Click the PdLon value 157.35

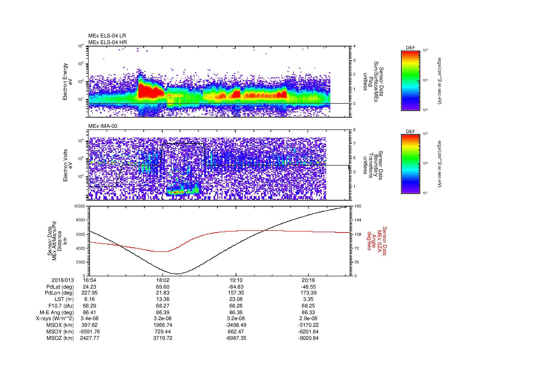[x=236, y=293]
